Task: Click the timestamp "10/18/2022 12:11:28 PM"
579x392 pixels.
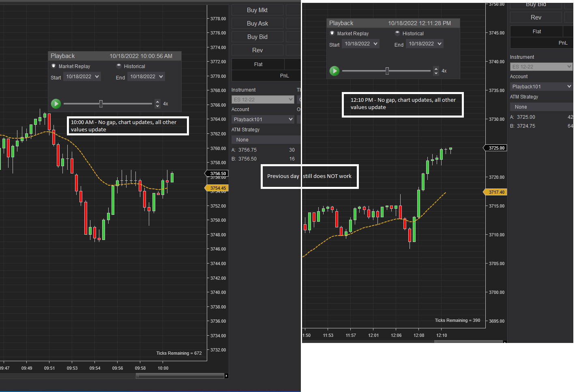Action: [x=419, y=23]
